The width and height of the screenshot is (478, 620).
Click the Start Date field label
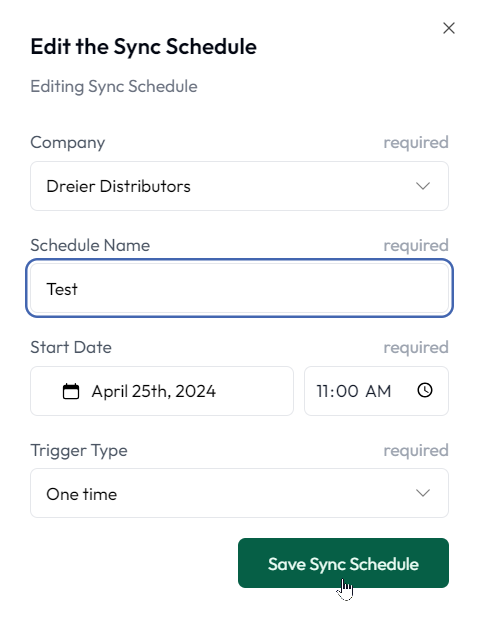(x=71, y=348)
